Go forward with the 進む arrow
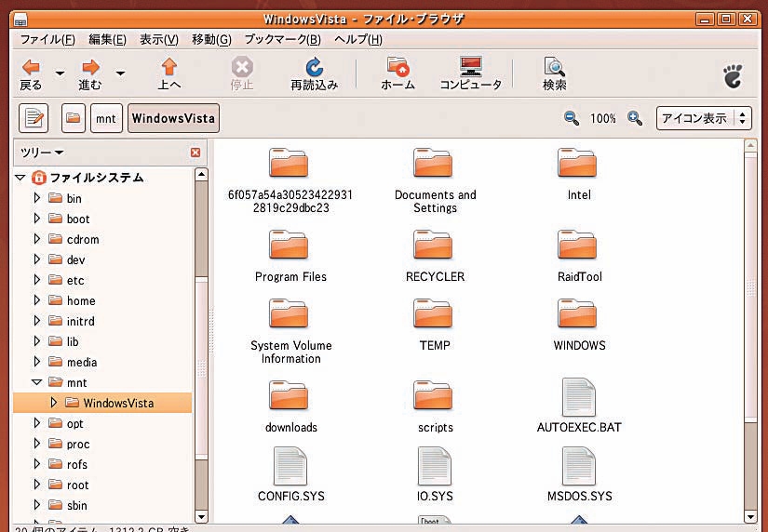This screenshot has width=768, height=532. (x=90, y=74)
